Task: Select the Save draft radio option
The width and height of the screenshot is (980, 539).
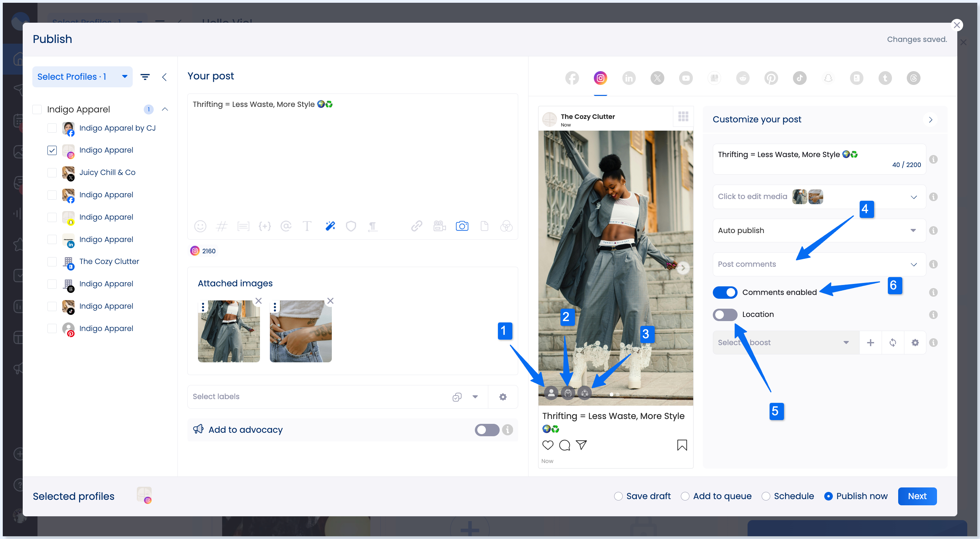Action: [619, 496]
